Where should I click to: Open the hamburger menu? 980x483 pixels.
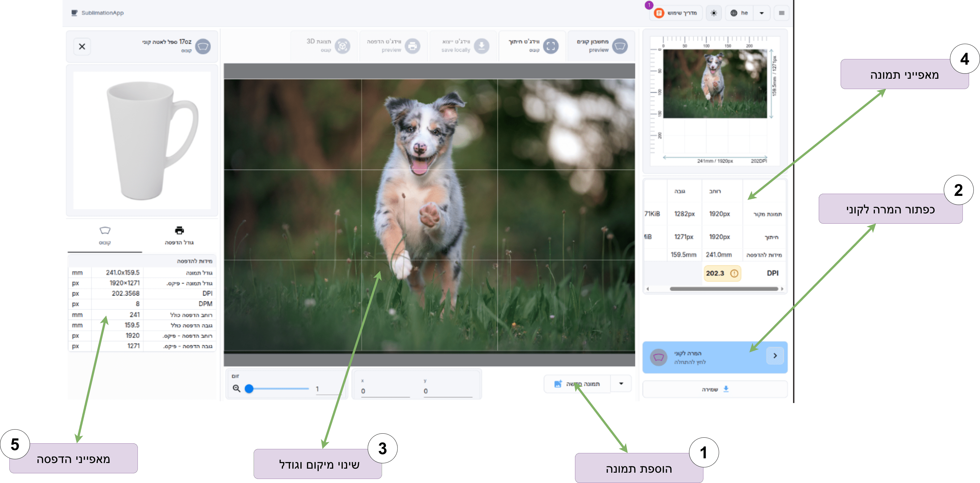tap(782, 13)
